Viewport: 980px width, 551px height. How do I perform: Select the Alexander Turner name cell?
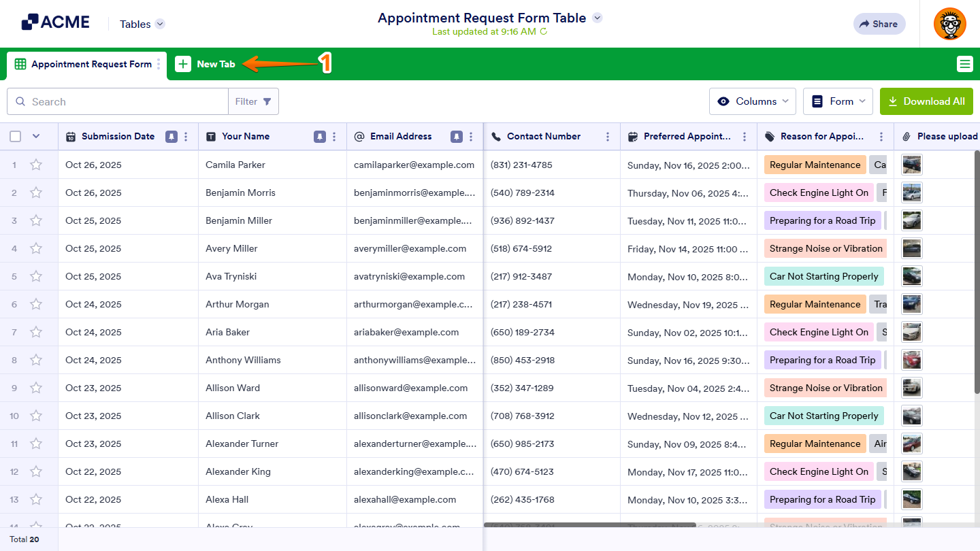[272, 444]
